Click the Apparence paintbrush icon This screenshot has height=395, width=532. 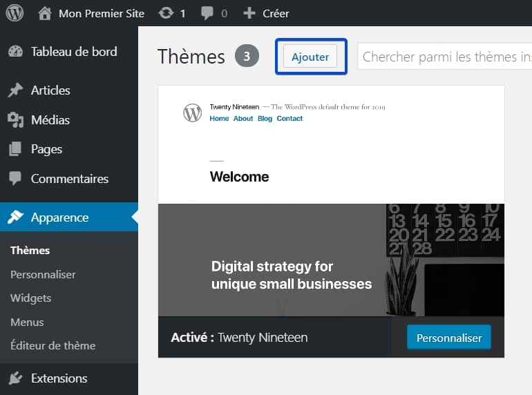pyautogui.click(x=15, y=217)
